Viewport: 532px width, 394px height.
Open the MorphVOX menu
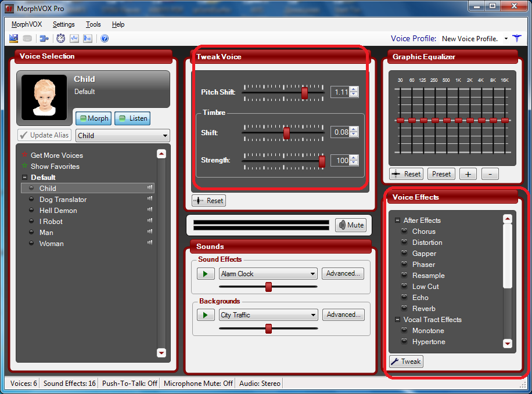pyautogui.click(x=27, y=24)
